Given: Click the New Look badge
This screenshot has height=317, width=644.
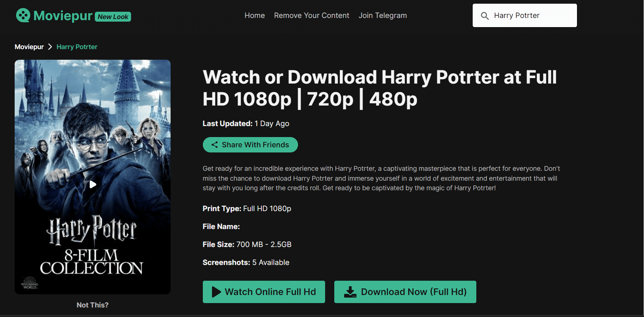Looking at the screenshot, I should [113, 17].
